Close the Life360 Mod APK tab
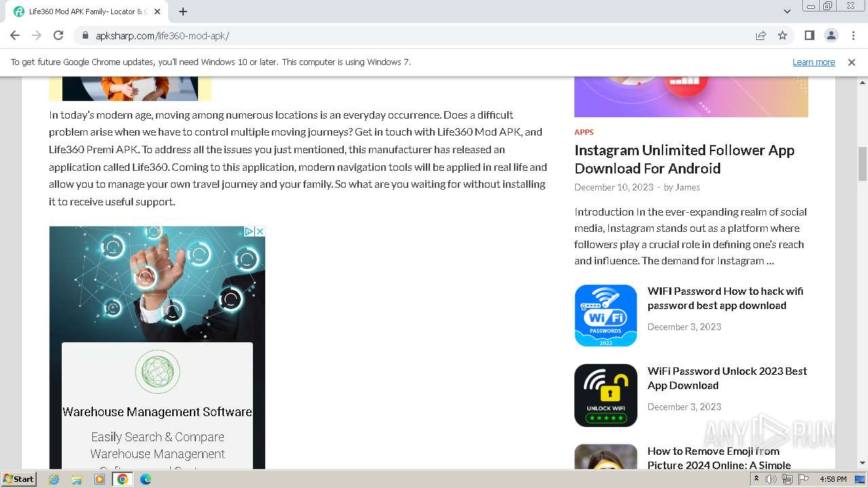This screenshot has height=488, width=868. pyautogui.click(x=157, y=12)
